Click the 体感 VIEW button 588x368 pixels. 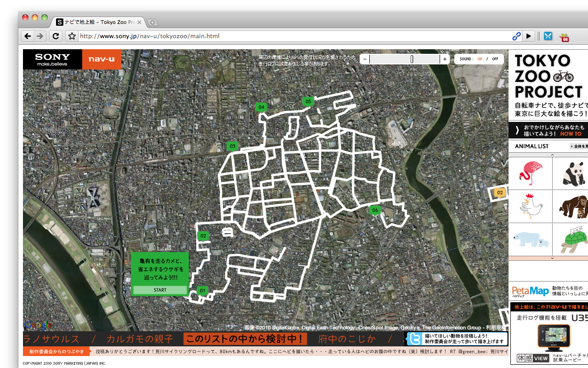pos(533,357)
